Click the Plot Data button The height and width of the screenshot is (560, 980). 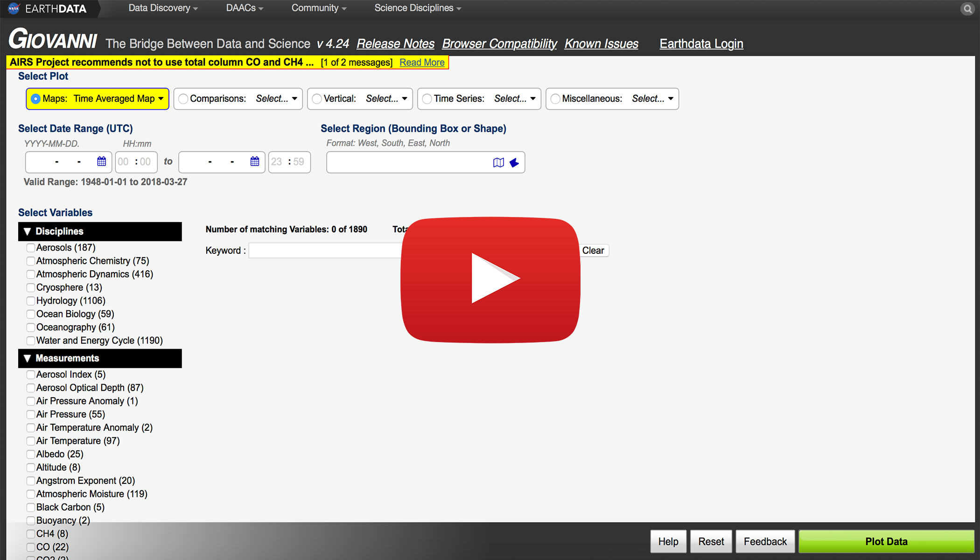click(x=886, y=541)
